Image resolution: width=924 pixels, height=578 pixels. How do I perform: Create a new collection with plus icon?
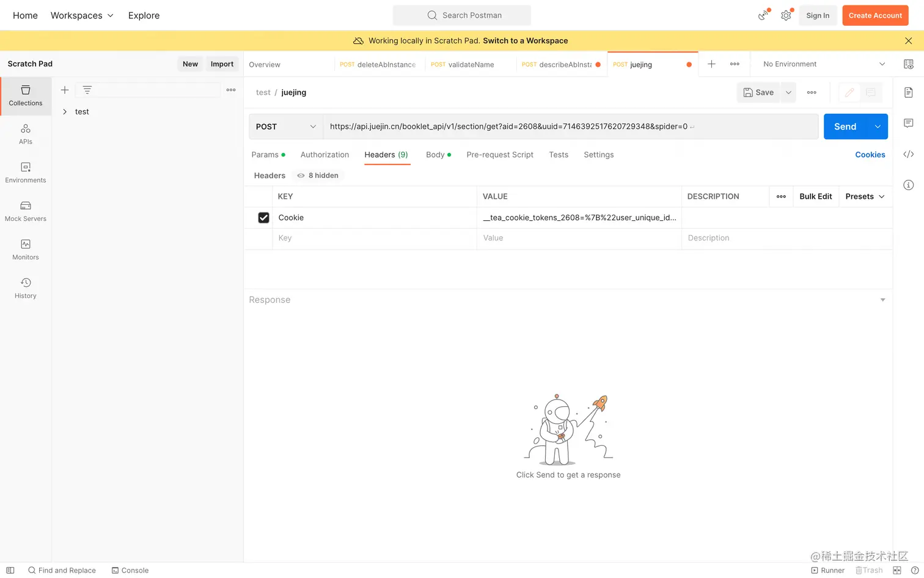pyautogui.click(x=65, y=90)
